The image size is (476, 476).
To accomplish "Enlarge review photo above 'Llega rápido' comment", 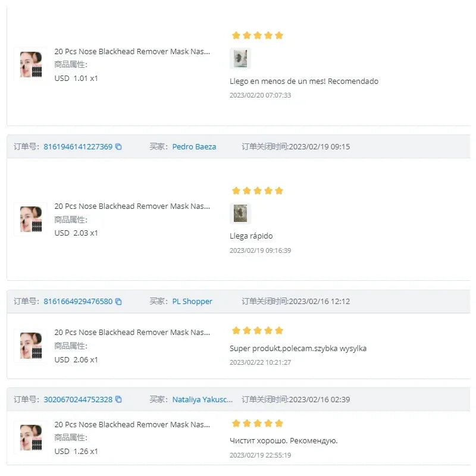I will click(240, 213).
